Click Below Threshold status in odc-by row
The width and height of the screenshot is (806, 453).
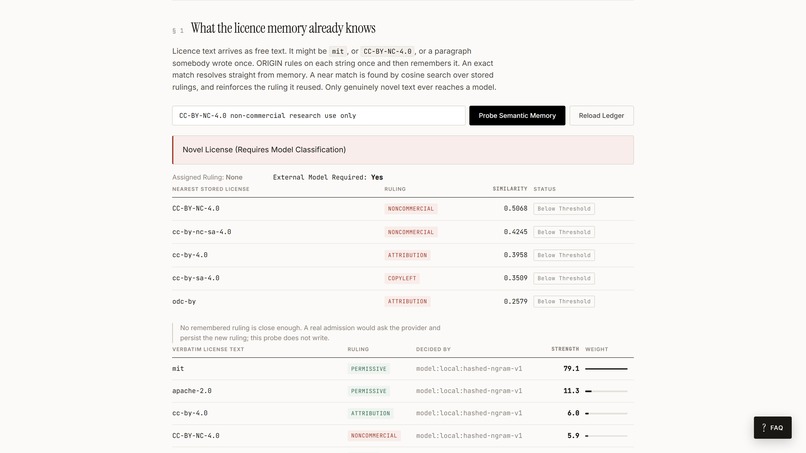564,301
